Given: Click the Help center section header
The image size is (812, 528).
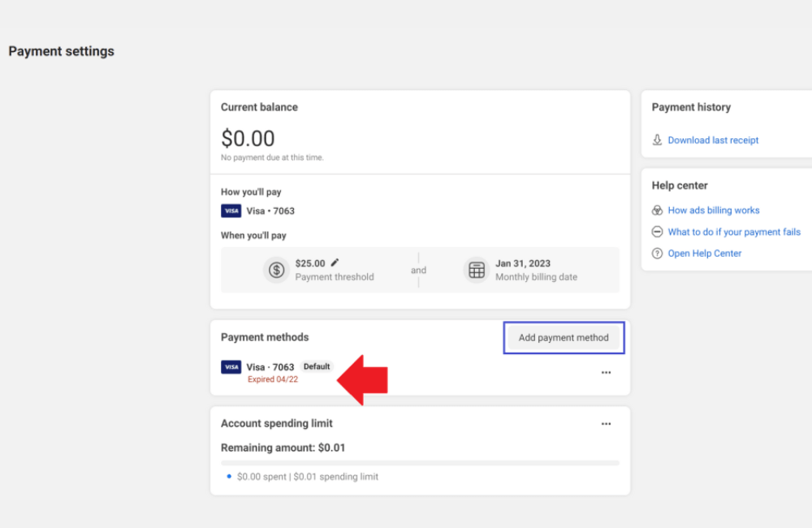Looking at the screenshot, I should [x=680, y=185].
